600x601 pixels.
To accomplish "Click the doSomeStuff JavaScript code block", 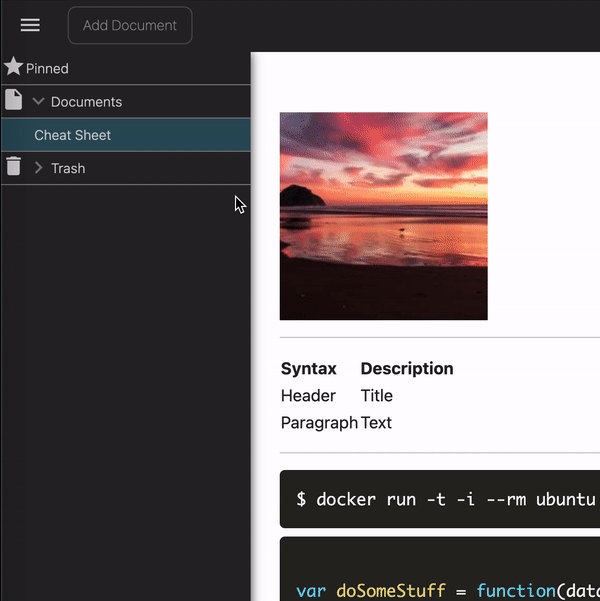I will (x=440, y=569).
